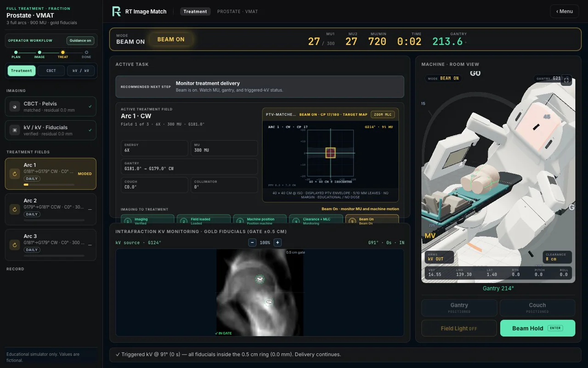Click the Couch POSITIONED button
The width and height of the screenshot is (588, 368).
(537, 308)
